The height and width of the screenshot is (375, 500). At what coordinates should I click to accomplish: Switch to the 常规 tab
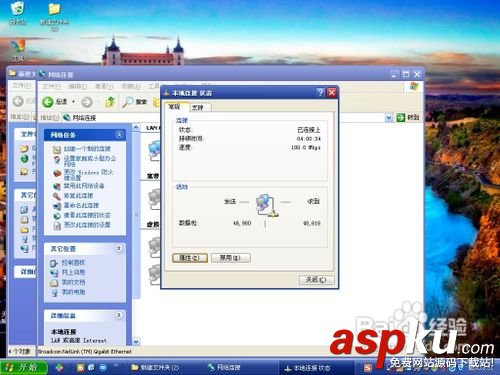pyautogui.click(x=176, y=107)
